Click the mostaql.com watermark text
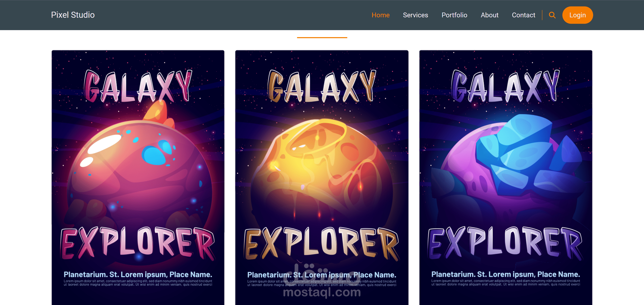Viewport: 644px width, 305px height. pyautogui.click(x=322, y=292)
